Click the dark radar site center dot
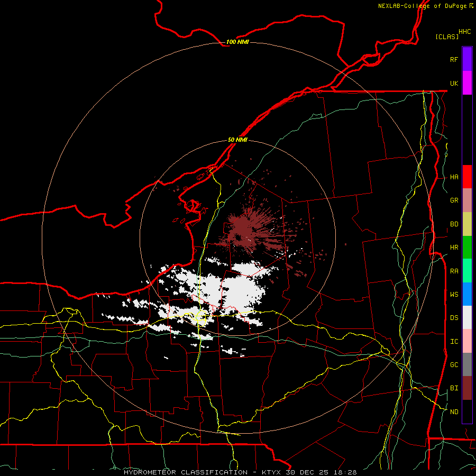Viewport: 476px width, 476px height. point(237,237)
